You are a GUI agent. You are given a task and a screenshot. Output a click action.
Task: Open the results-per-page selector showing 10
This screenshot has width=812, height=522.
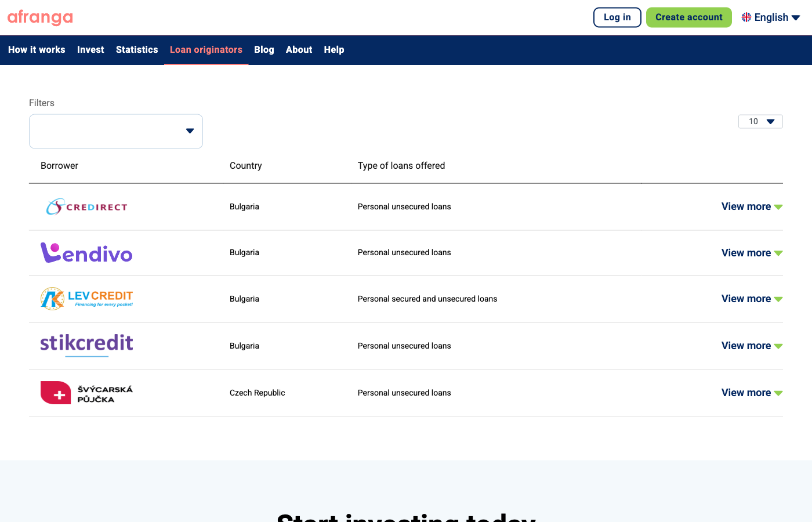click(x=760, y=121)
